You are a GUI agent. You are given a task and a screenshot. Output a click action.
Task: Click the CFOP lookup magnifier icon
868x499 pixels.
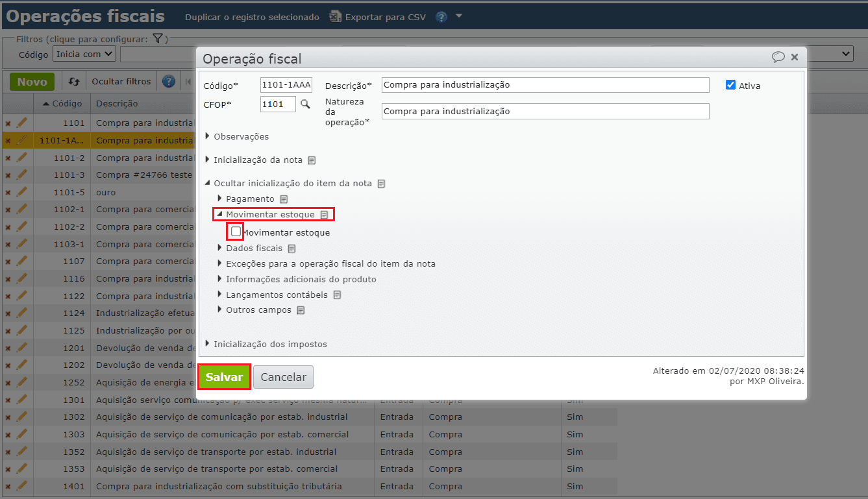coord(305,104)
